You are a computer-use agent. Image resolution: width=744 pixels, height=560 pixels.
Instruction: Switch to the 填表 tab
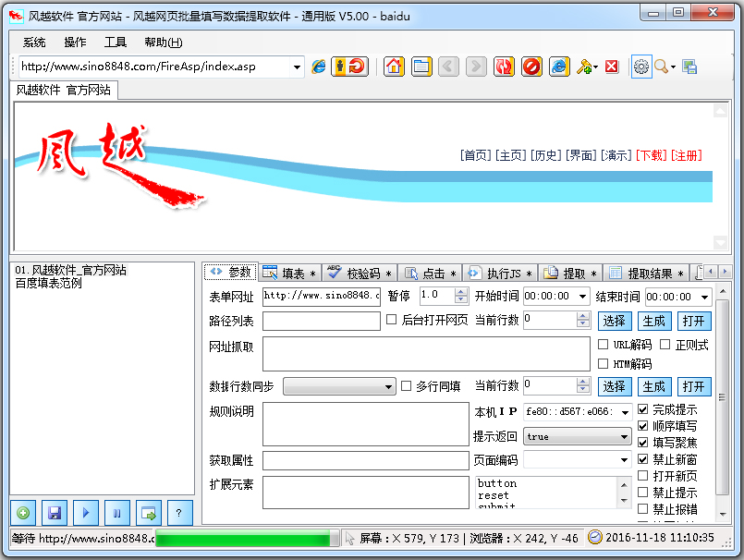tap(291, 271)
